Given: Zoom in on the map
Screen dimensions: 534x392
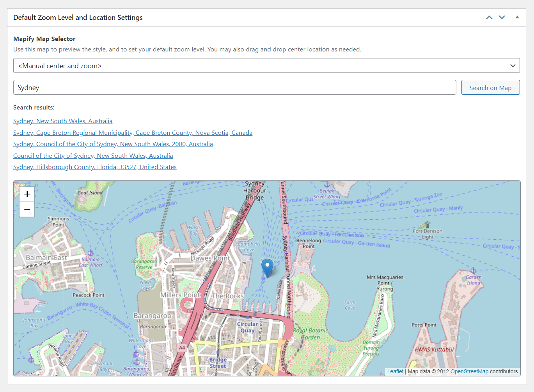Looking at the screenshot, I should (x=27, y=194).
